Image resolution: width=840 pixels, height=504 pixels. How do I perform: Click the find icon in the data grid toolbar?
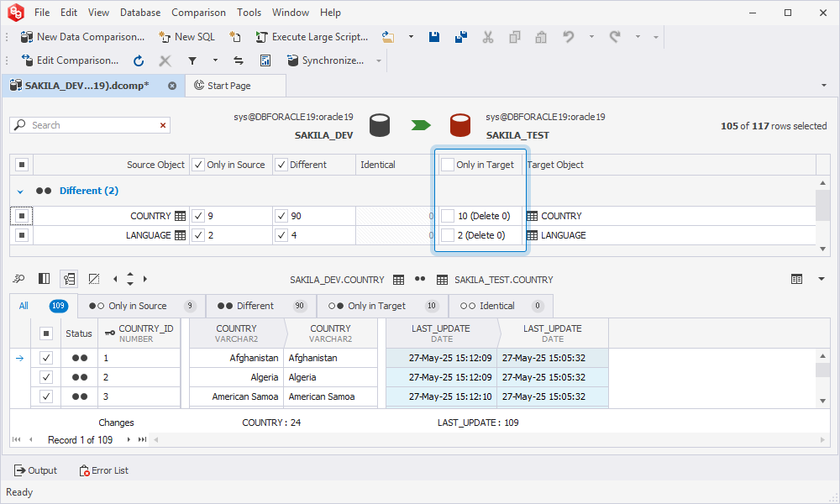coord(18,279)
